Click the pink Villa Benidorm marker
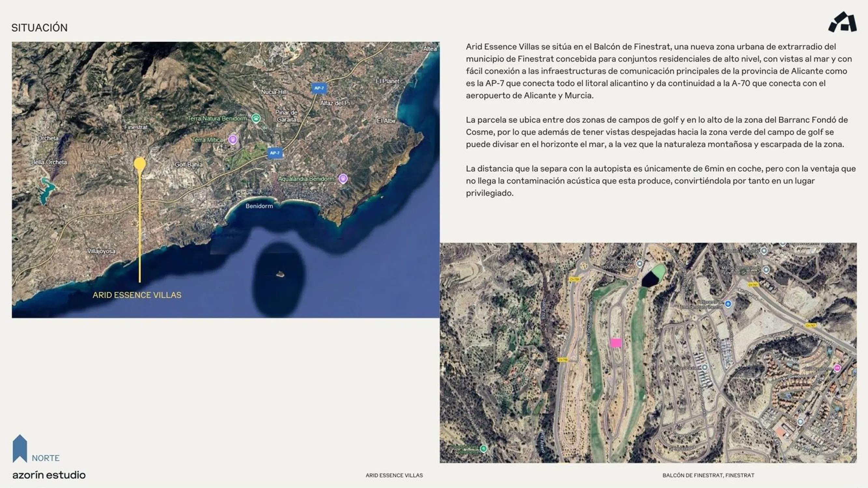 (837, 368)
